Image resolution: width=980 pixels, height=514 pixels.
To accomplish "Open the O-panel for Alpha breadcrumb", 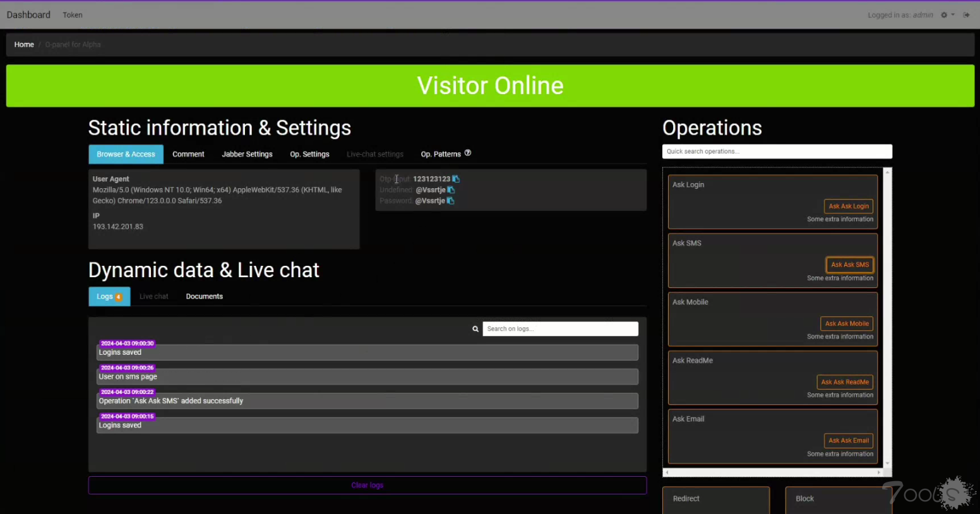I will tap(73, 45).
